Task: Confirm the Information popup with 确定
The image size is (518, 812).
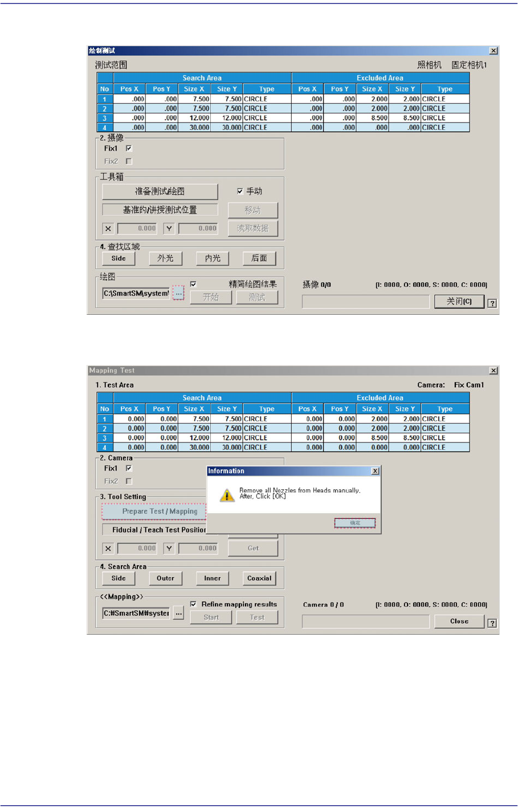Action: point(355,523)
